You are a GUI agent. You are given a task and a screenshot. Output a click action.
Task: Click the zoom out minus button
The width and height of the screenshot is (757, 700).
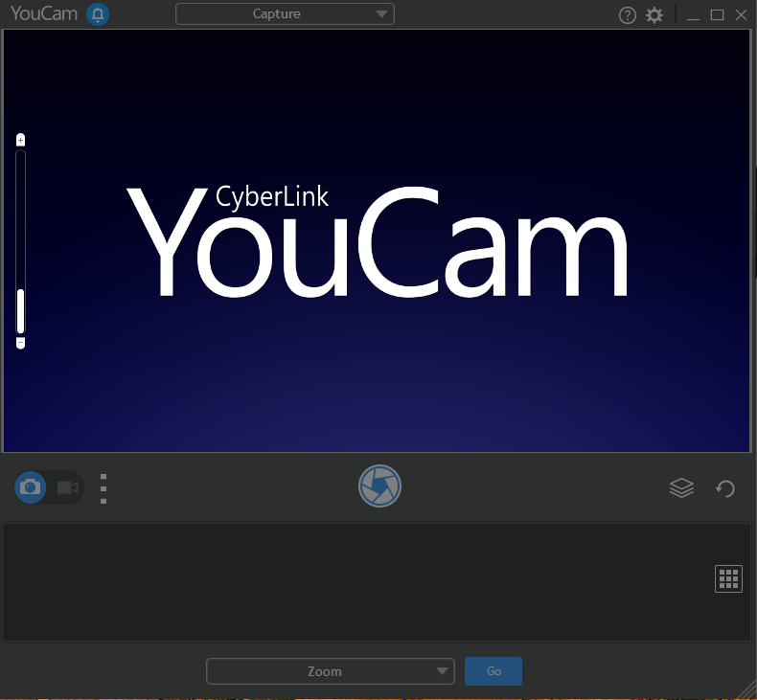20,343
